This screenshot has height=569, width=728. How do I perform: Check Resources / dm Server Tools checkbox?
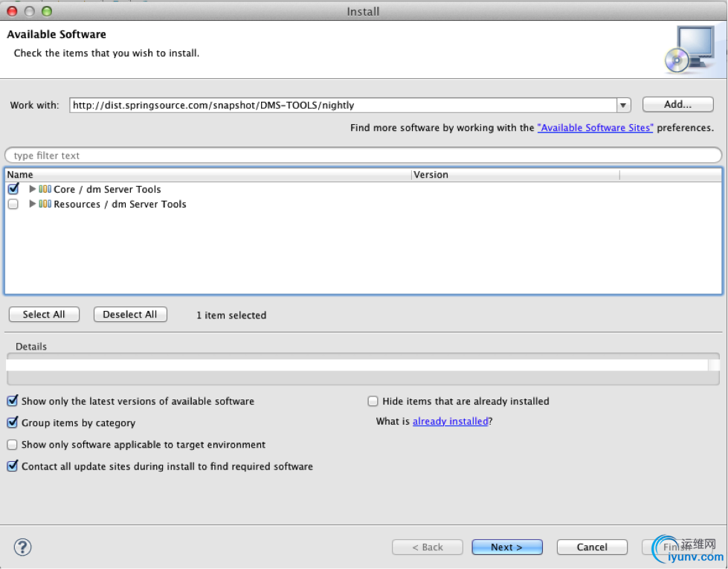click(x=13, y=204)
